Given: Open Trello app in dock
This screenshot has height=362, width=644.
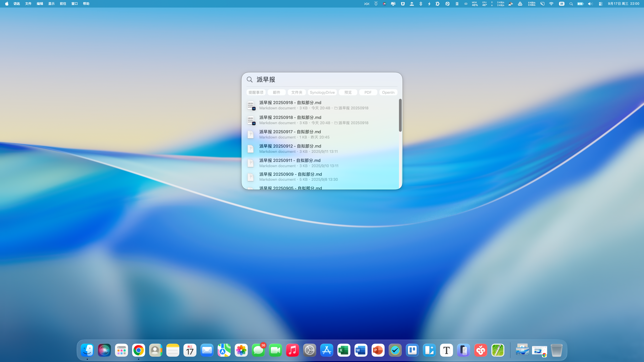Looking at the screenshot, I should pyautogui.click(x=412, y=350).
